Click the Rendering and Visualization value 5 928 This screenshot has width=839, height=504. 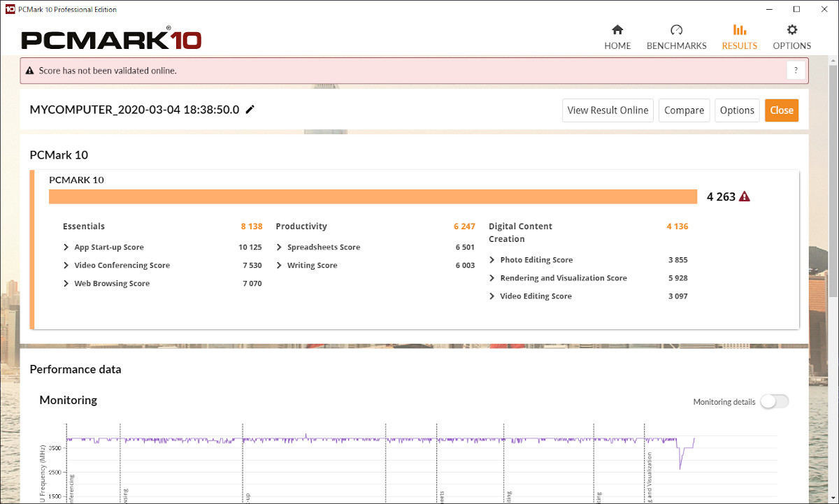pyautogui.click(x=677, y=278)
